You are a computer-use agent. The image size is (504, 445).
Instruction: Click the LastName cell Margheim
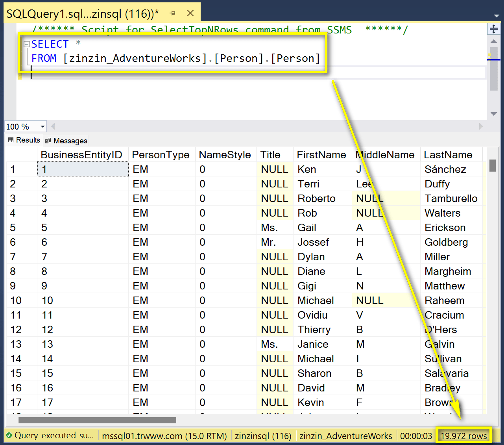[451, 271]
